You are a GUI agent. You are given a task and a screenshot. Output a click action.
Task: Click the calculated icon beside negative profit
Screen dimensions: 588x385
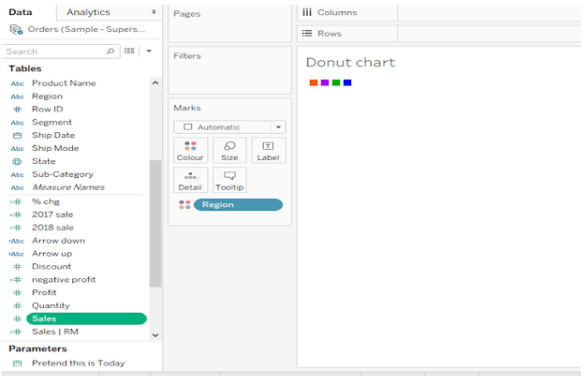click(16, 280)
